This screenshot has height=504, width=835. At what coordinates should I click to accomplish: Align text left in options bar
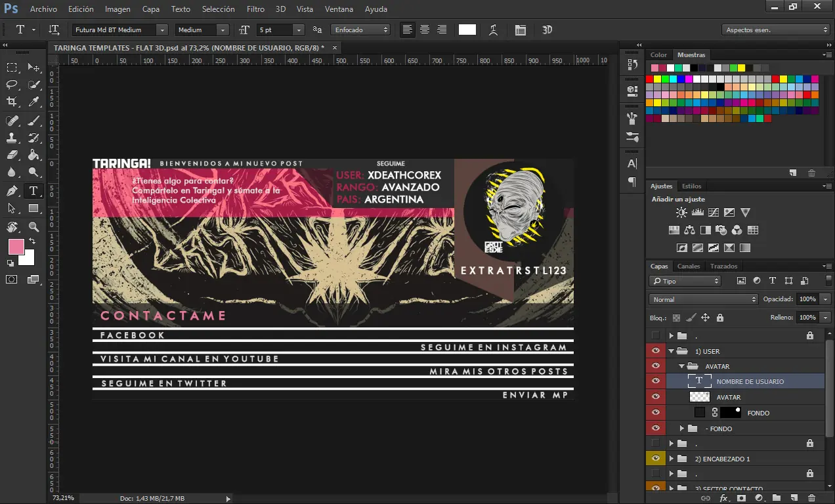pos(408,30)
